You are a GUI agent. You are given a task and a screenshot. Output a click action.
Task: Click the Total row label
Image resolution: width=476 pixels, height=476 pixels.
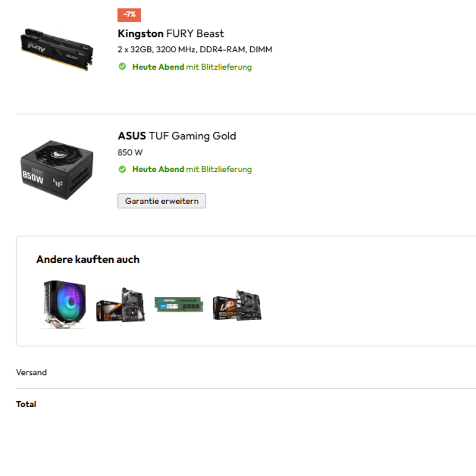click(26, 404)
